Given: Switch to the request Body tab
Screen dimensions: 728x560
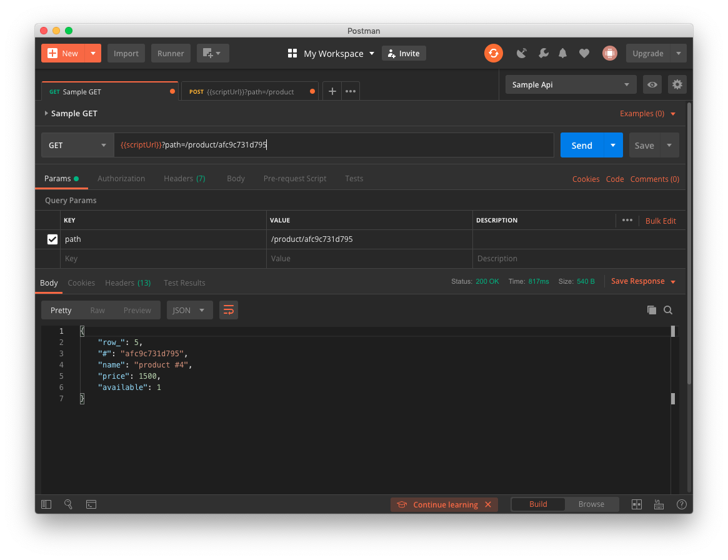Looking at the screenshot, I should [236, 178].
